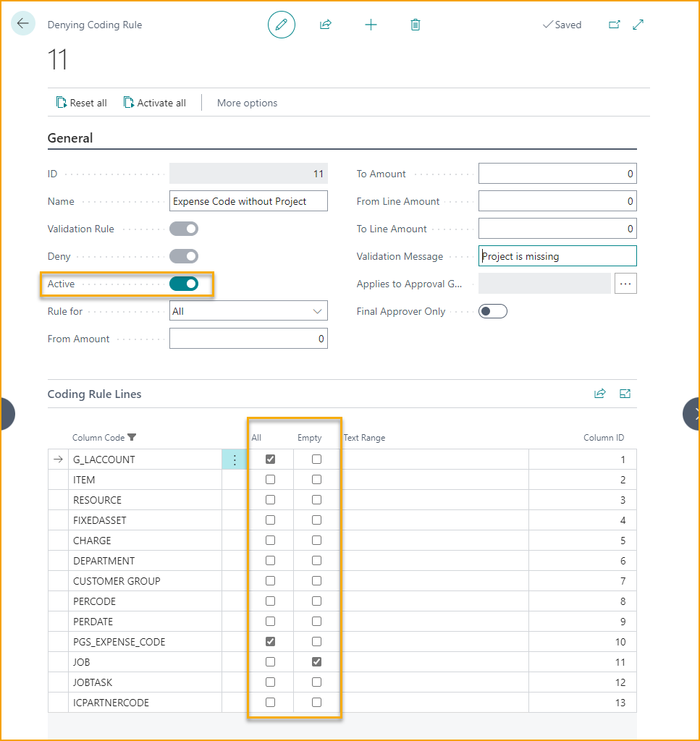Open Applies to Approval Group lookup ellipsis
700x741 pixels.
click(625, 284)
